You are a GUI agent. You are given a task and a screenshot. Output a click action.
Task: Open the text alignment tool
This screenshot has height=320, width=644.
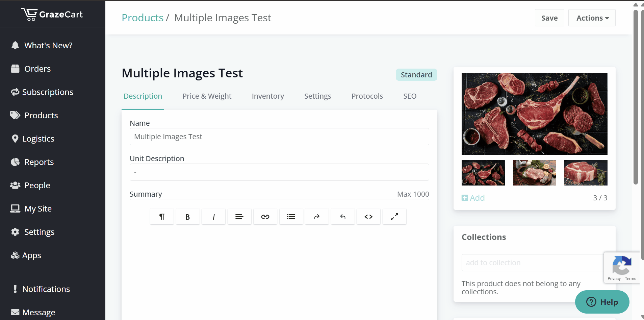point(239,217)
